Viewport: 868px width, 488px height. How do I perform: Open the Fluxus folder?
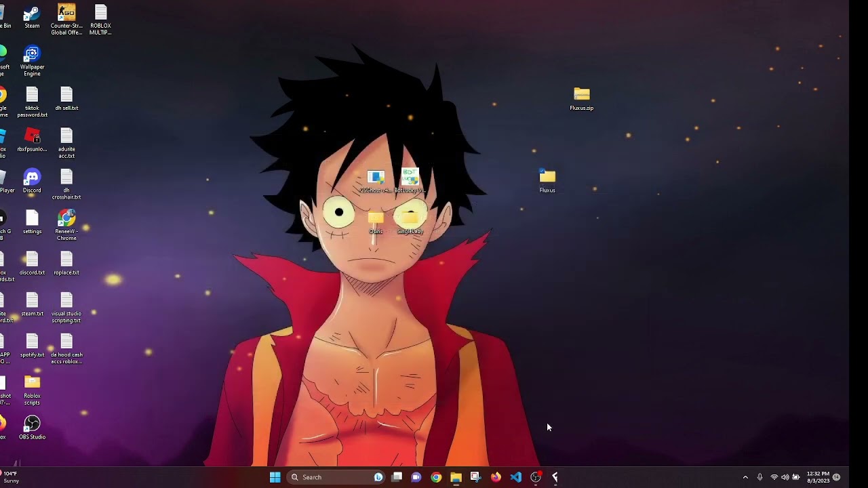click(547, 181)
